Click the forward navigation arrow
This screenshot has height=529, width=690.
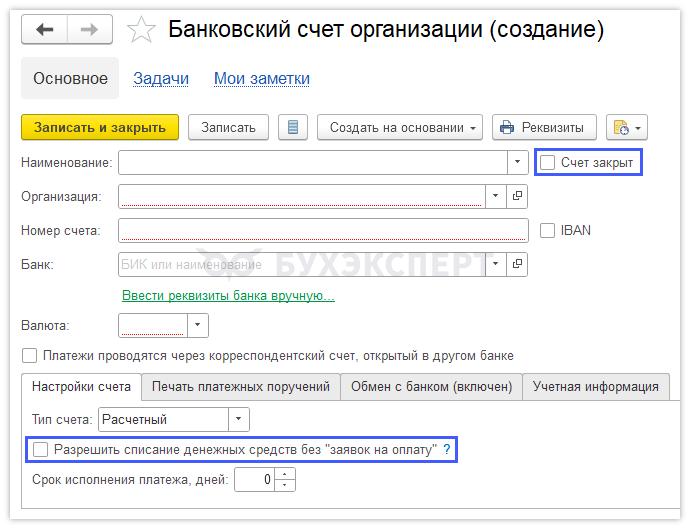[x=89, y=30]
